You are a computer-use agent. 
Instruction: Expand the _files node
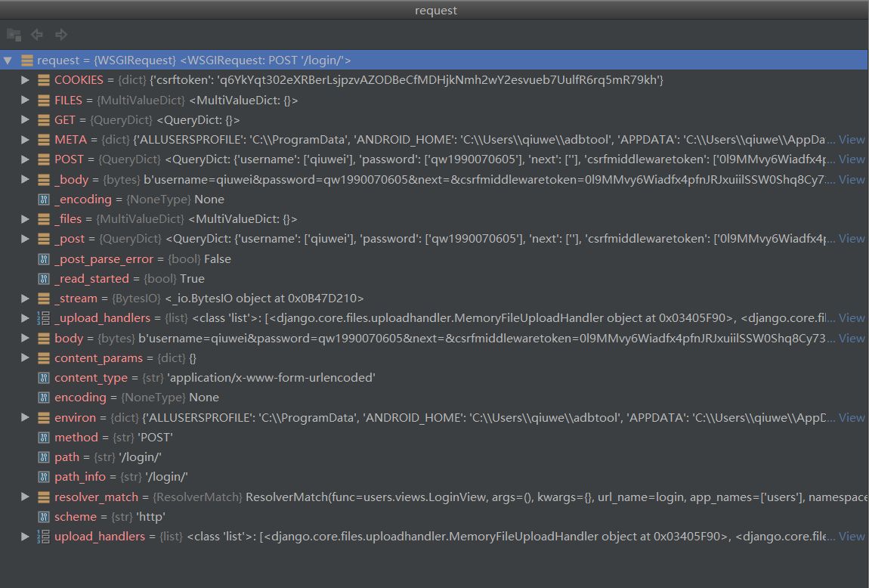(x=25, y=219)
